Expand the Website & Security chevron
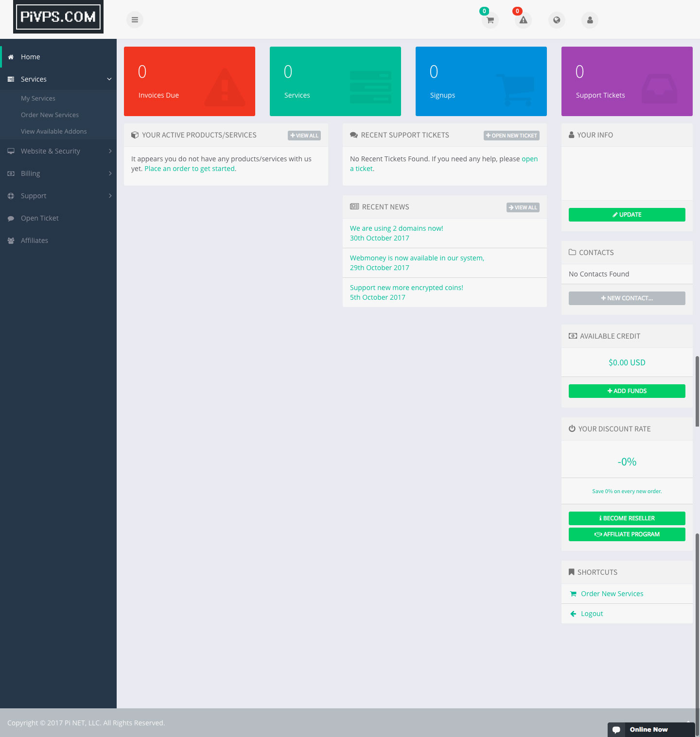Image resolution: width=700 pixels, height=737 pixels. (x=110, y=151)
